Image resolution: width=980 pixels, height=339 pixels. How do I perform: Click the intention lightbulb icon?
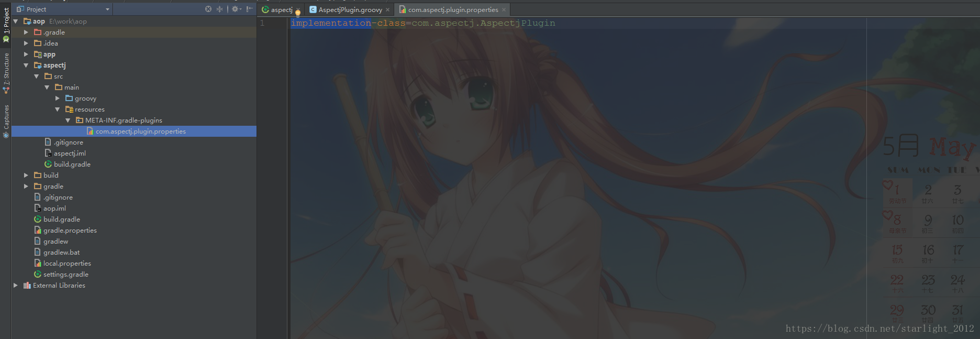point(298,13)
